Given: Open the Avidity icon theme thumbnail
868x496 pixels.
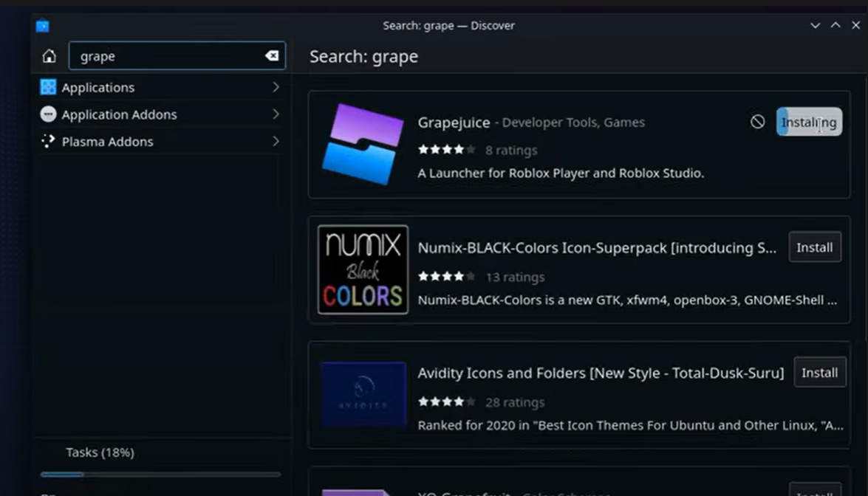Looking at the screenshot, I should (x=363, y=395).
